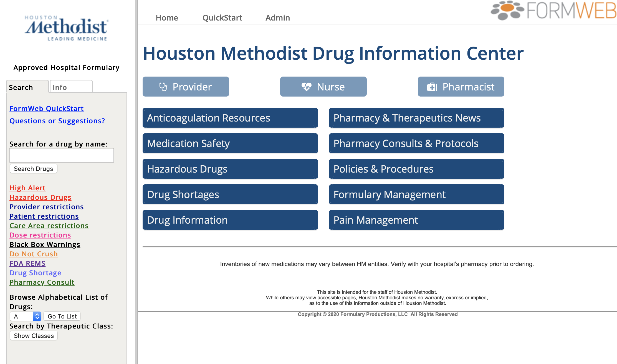
Task: Open Drug Shortages section
Action: tap(230, 194)
